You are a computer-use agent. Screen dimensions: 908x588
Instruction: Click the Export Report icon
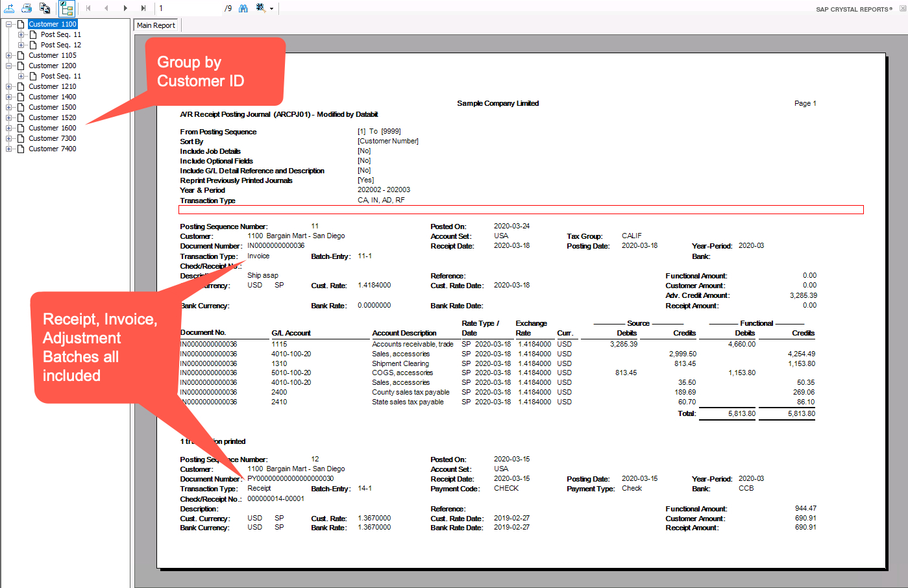pyautogui.click(x=9, y=8)
